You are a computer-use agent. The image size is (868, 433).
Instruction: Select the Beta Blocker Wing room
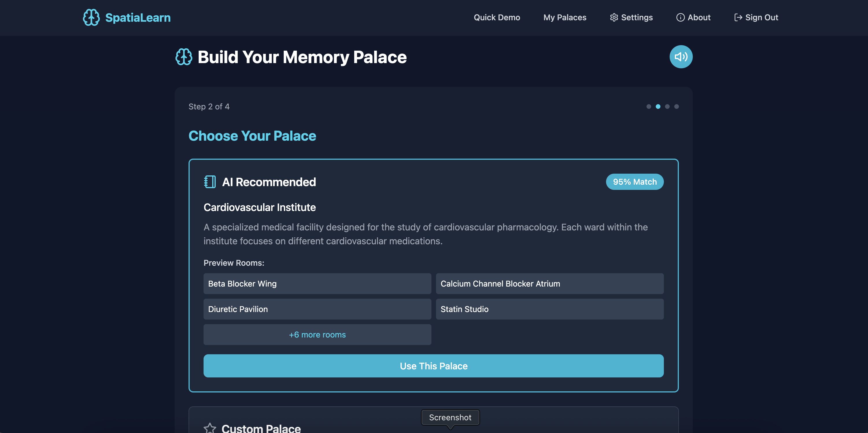[317, 284]
